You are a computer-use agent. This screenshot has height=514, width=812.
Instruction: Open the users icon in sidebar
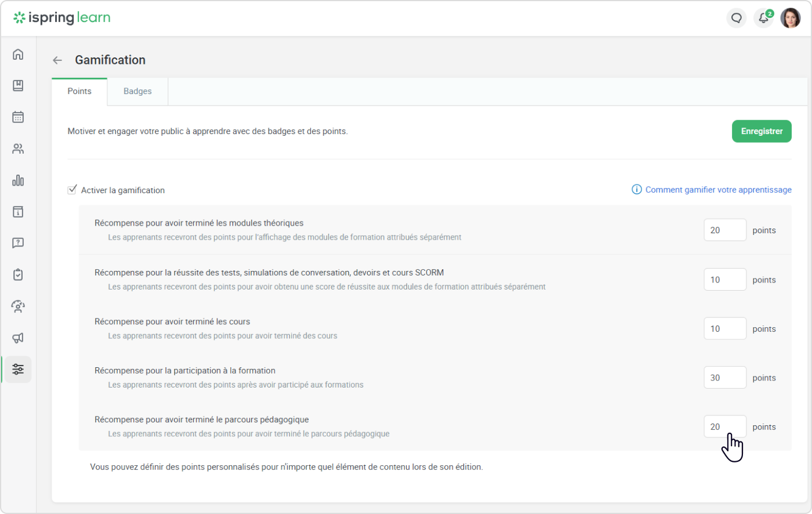18,149
